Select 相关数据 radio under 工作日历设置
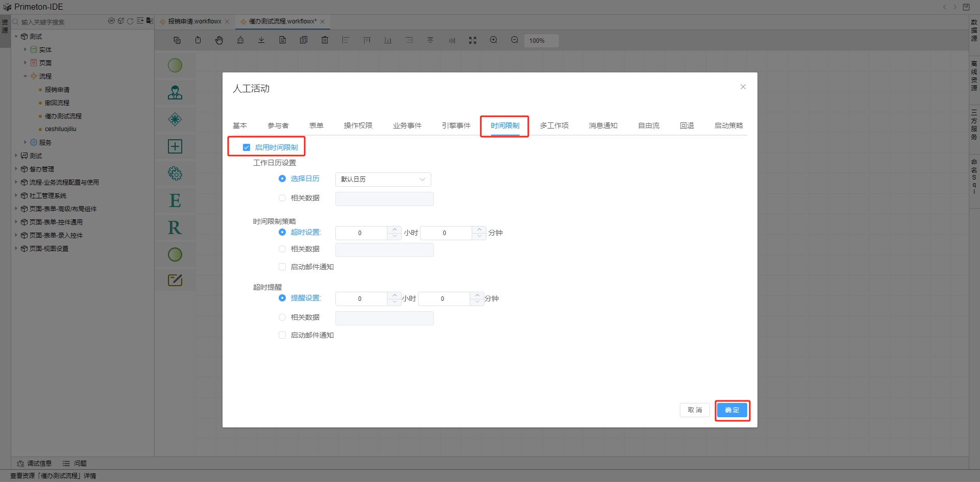The image size is (980, 482). click(282, 198)
